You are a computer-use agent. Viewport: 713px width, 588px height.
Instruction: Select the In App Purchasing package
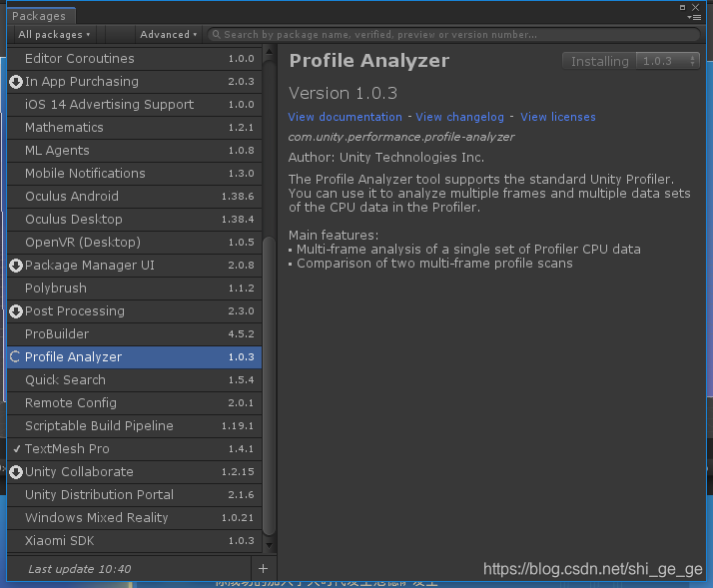coord(135,82)
